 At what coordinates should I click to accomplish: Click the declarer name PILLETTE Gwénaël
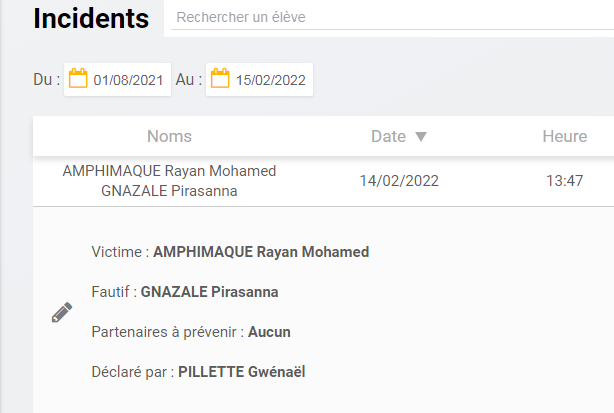click(241, 372)
